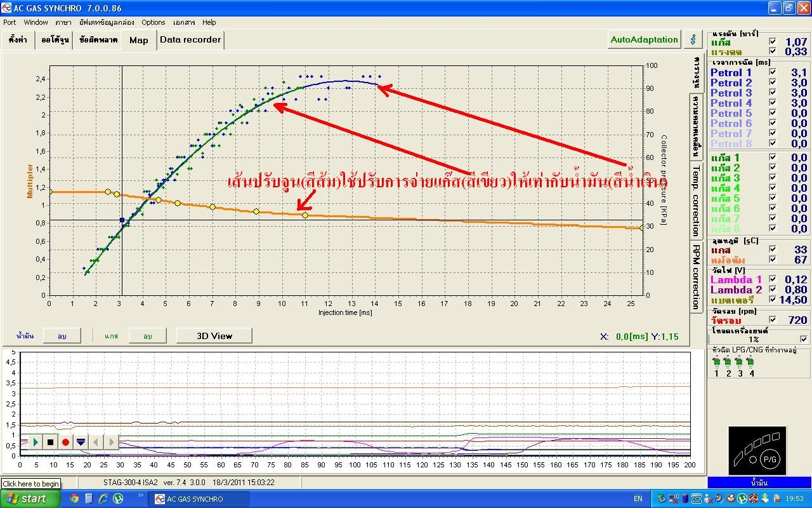The height and width of the screenshot is (508, 812).
Task: Click the P/G fuel switch panel image
Action: tap(759, 451)
